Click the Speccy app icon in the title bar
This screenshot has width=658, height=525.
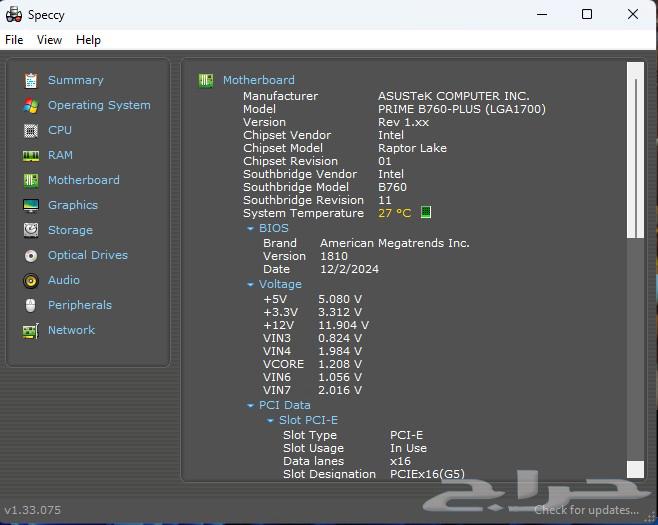tap(14, 15)
